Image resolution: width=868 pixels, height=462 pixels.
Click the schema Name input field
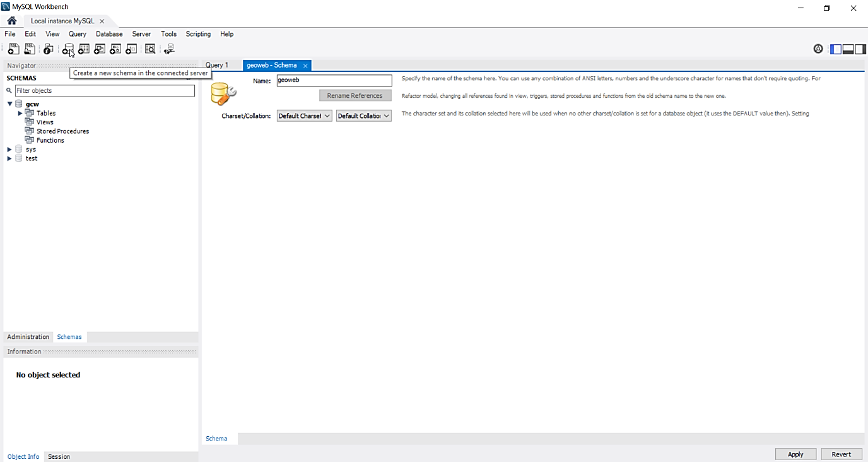tap(334, 81)
